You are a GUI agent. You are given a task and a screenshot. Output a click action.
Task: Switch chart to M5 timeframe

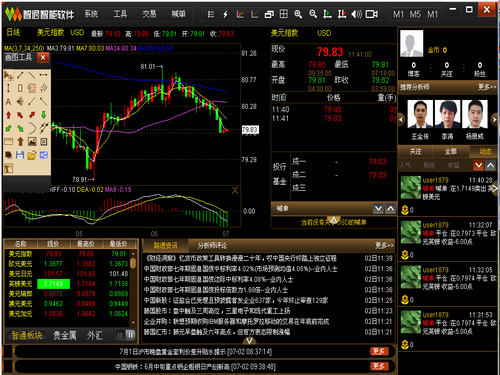tap(415, 14)
